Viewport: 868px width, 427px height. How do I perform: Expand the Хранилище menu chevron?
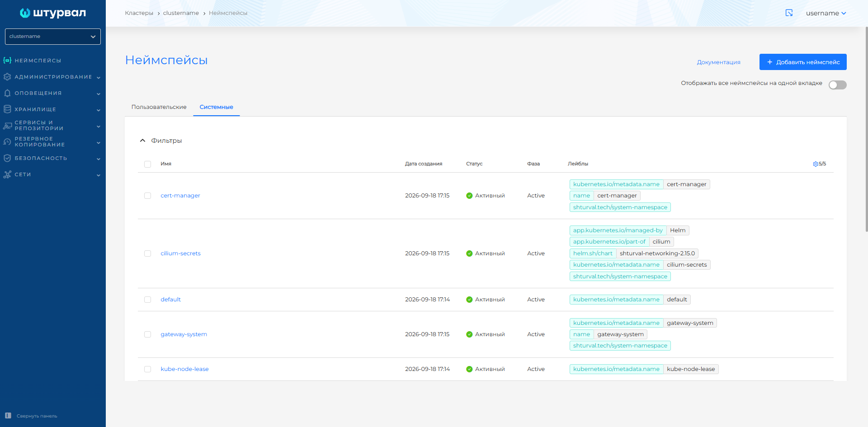pyautogui.click(x=99, y=110)
